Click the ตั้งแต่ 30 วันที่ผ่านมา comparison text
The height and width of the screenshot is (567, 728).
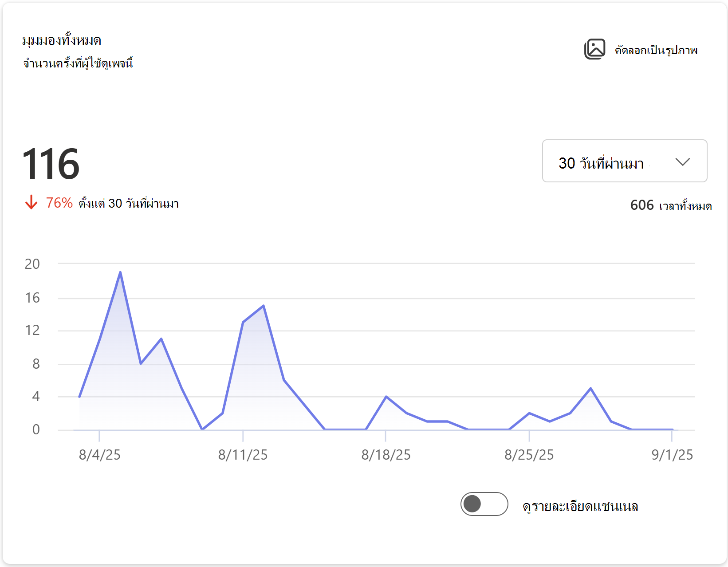[129, 203]
